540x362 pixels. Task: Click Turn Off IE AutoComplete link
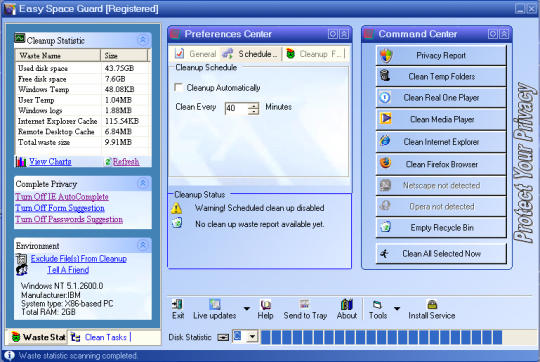62,197
